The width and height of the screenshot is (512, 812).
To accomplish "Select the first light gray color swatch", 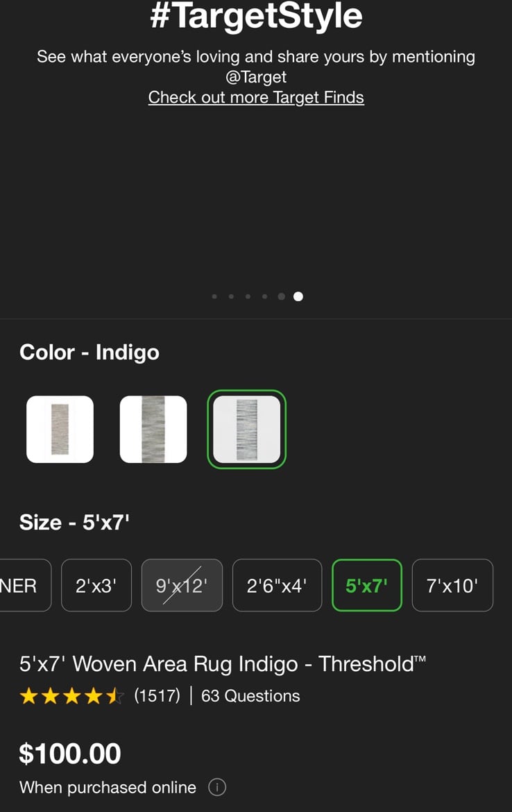I will pos(60,430).
